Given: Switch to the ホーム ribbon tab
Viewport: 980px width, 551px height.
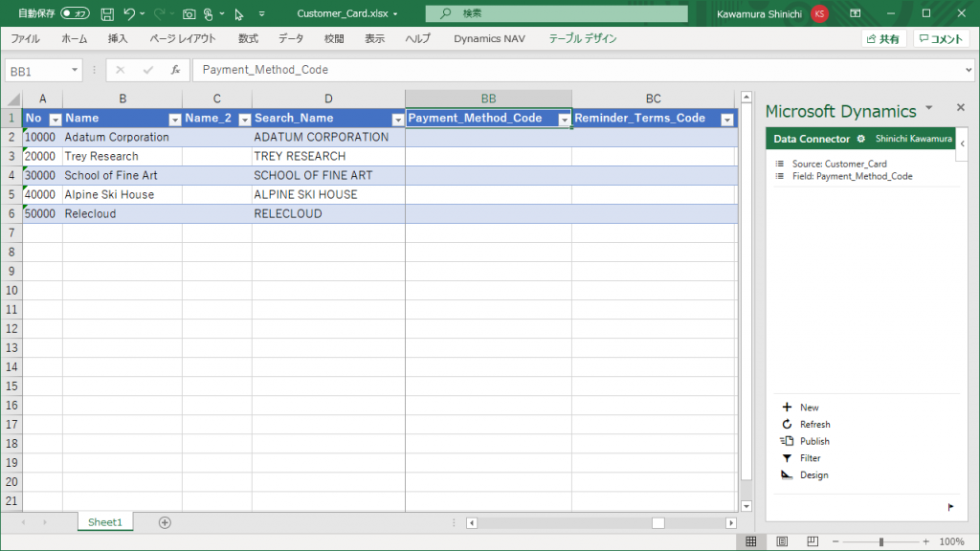Looking at the screenshot, I should tap(75, 38).
